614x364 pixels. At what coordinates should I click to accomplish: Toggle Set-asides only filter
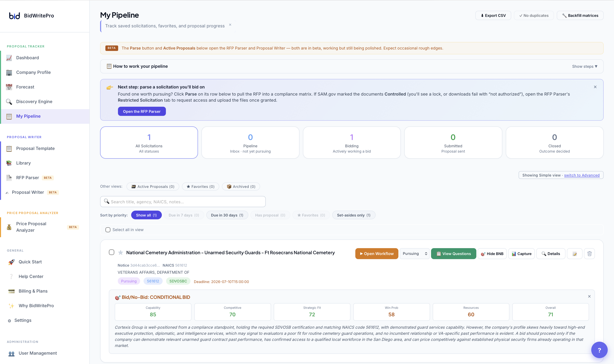point(354,215)
